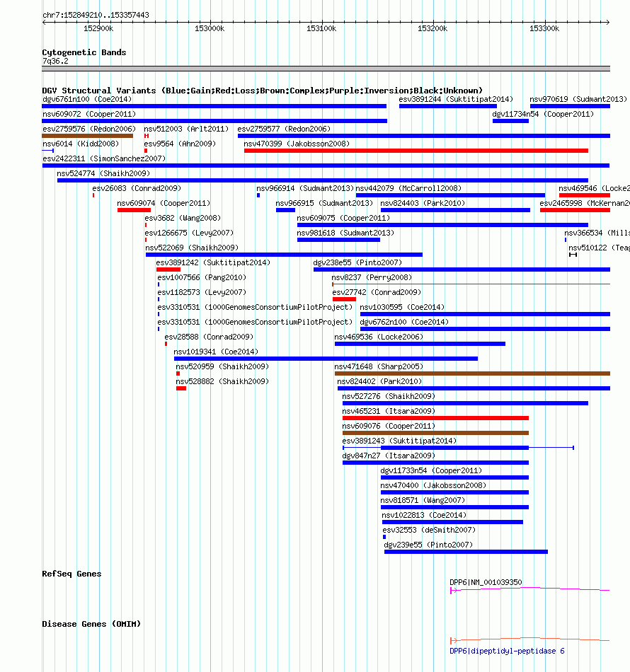Click the dgv6762n100 (Coe2014) label
This screenshot has width=630, height=672.
tap(404, 322)
